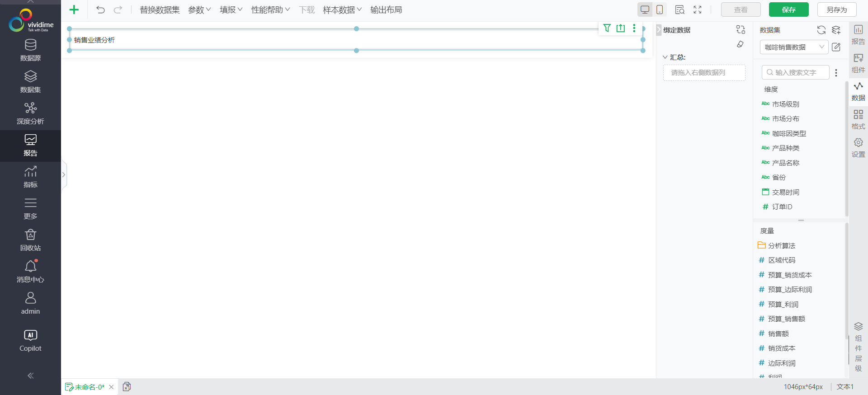868x395 pixels.
Task: Click the swap icon in 绑定数据 panel
Action: point(741,29)
